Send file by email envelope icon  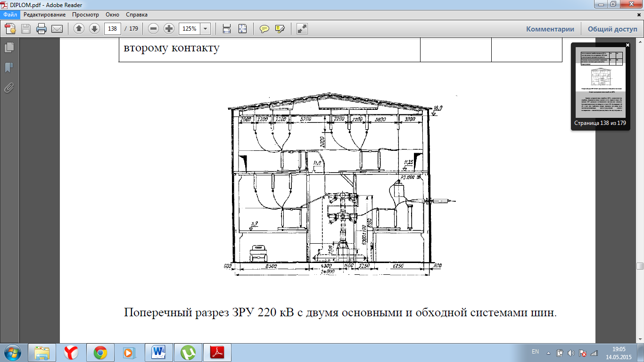(x=57, y=29)
